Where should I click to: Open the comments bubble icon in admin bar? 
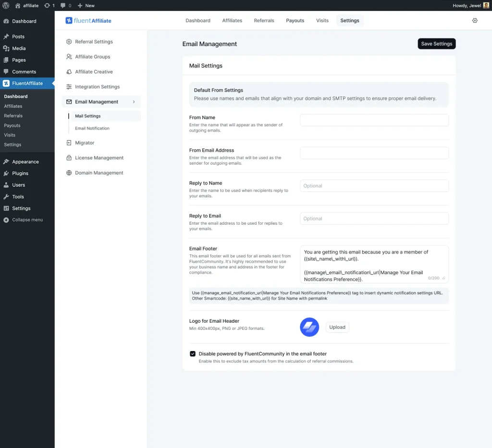click(x=63, y=5)
